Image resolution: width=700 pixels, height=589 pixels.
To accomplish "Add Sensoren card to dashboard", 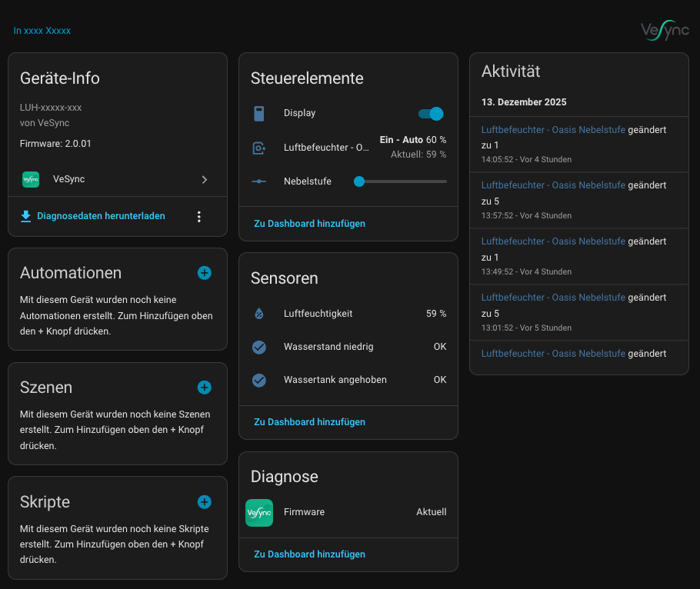I will [x=309, y=422].
